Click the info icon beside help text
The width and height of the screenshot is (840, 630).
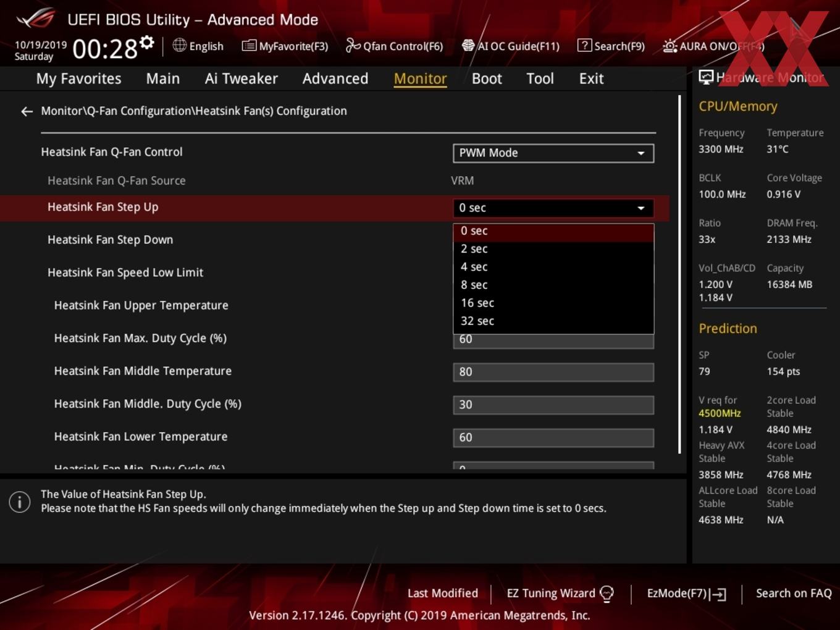[x=20, y=502]
